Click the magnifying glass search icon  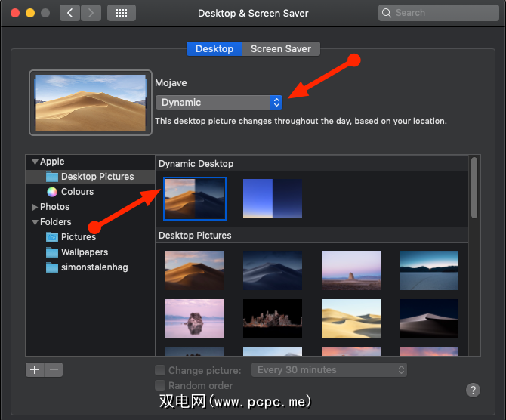point(386,13)
